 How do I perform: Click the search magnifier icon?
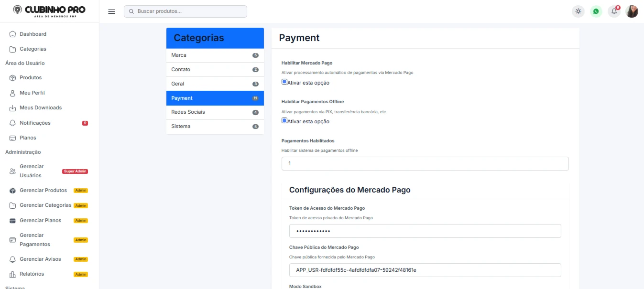pyautogui.click(x=131, y=11)
